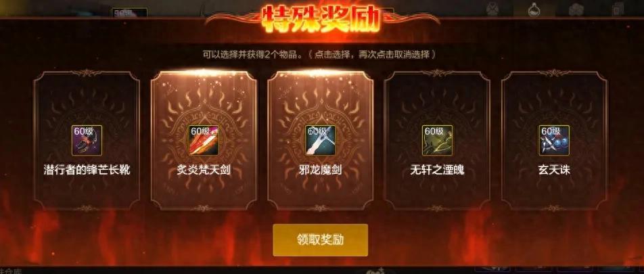The height and width of the screenshot is (274, 644).
Task: Deselect the highlighted 炙炎梵天剑 reward card
Action: coord(204,141)
